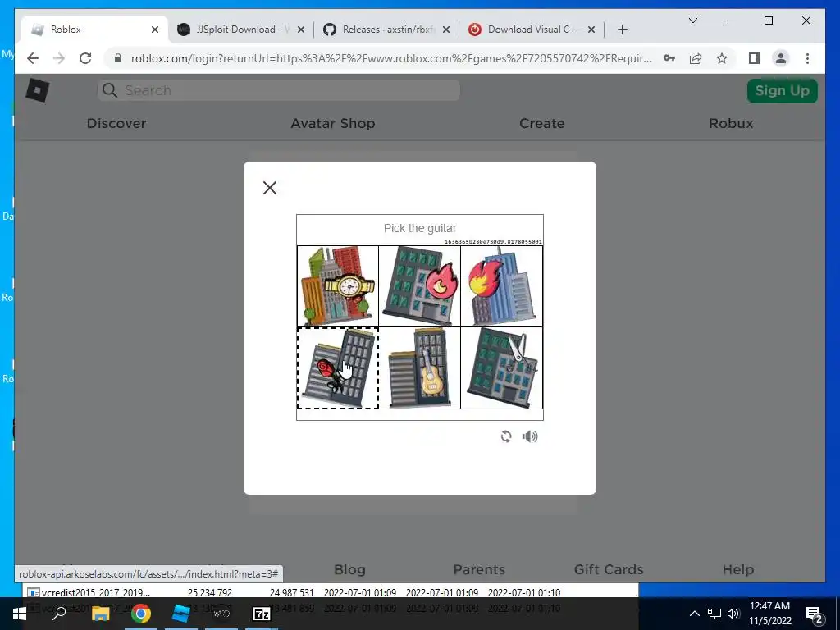Open a new tab with the plus button

(622, 30)
